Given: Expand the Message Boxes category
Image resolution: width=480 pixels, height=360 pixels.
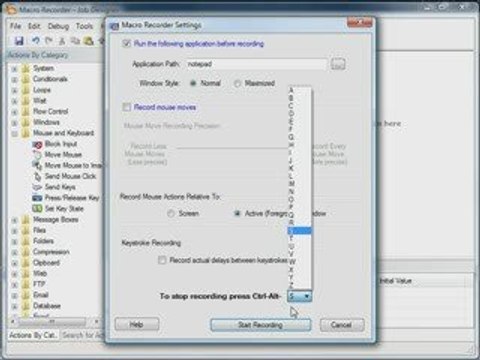Looking at the screenshot, I should click(14, 220).
